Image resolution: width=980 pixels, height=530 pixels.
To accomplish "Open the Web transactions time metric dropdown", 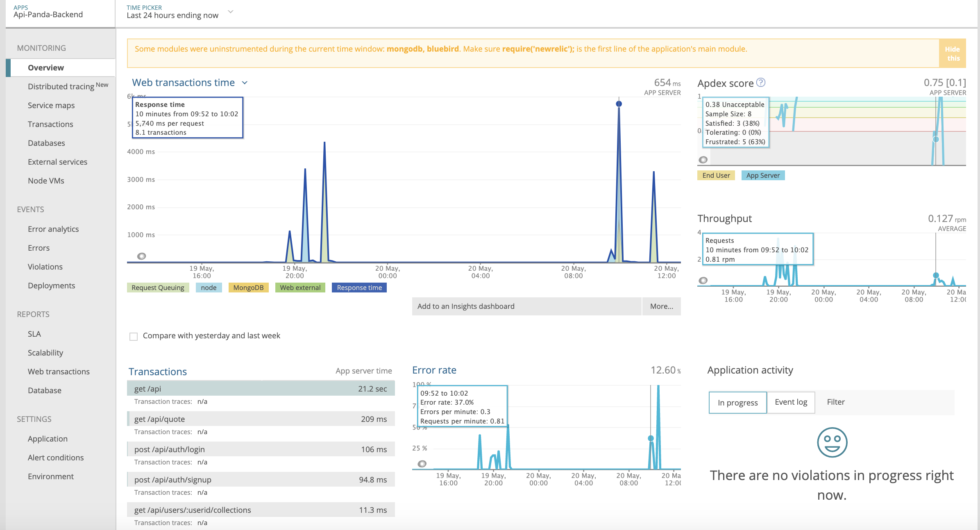I will coord(245,82).
